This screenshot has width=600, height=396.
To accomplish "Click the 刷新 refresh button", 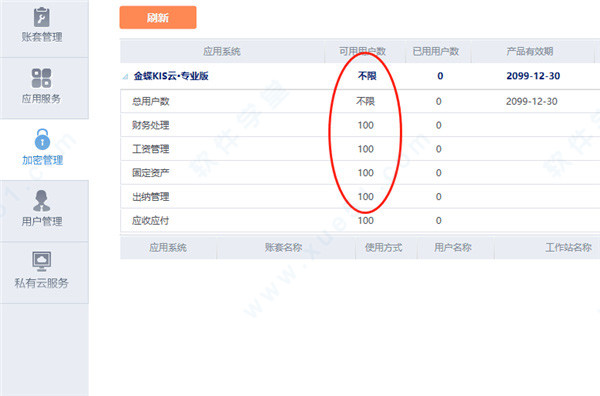I will point(158,18).
